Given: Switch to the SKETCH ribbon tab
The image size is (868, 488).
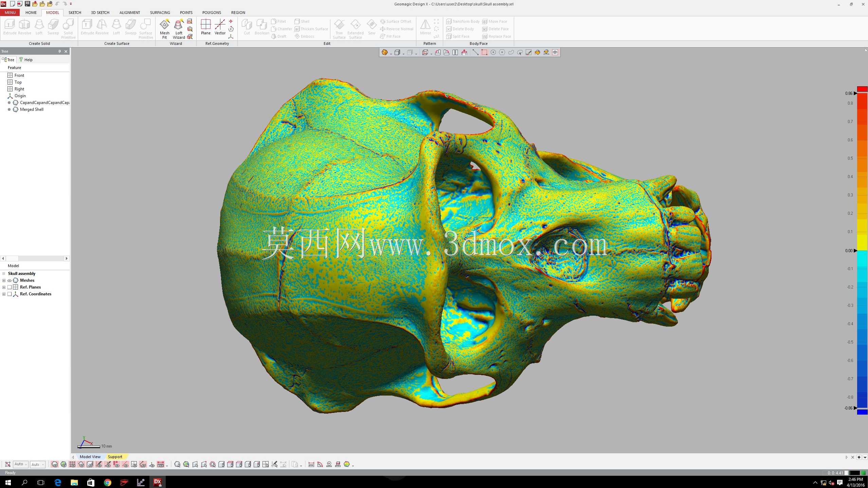Looking at the screenshot, I should tap(75, 13).
